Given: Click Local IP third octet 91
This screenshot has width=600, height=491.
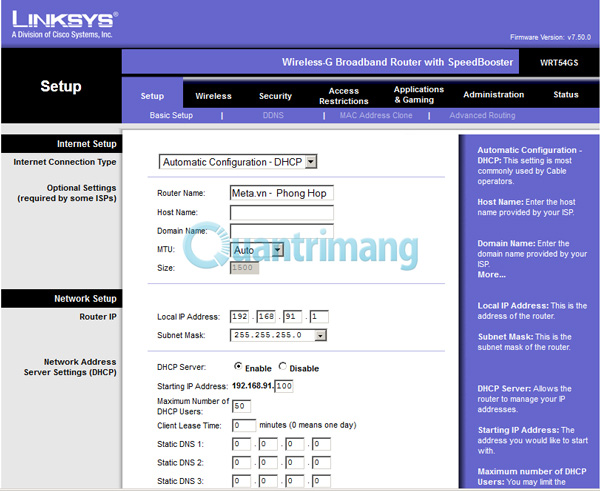Looking at the screenshot, I should (x=292, y=316).
